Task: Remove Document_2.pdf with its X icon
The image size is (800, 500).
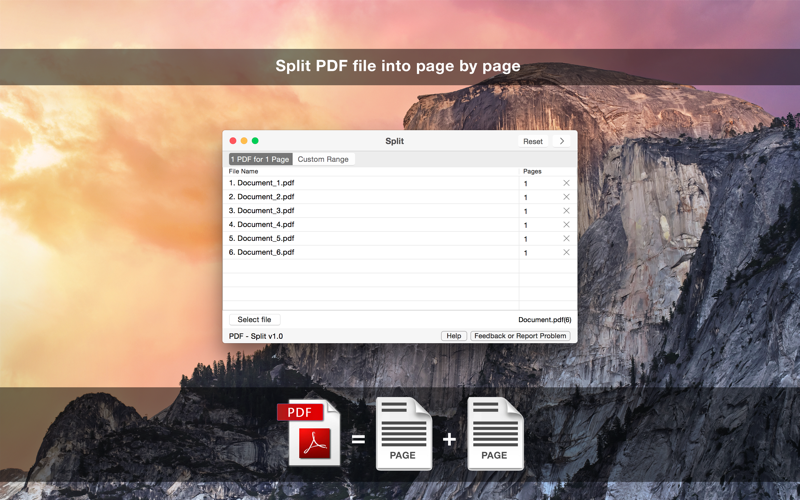Action: pyautogui.click(x=566, y=197)
